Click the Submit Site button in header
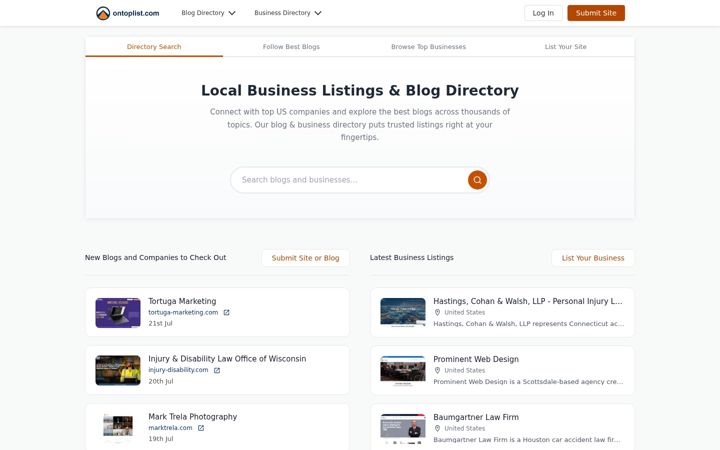This screenshot has width=720, height=450. [x=596, y=13]
